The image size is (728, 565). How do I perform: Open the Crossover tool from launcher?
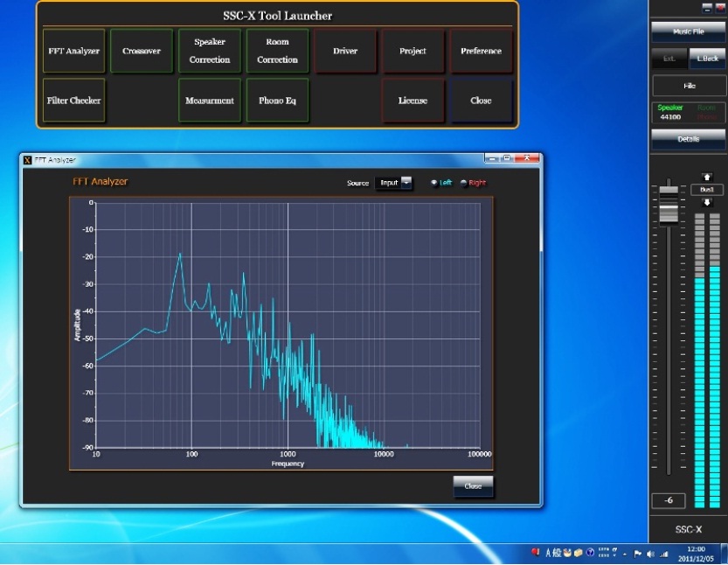tap(142, 52)
